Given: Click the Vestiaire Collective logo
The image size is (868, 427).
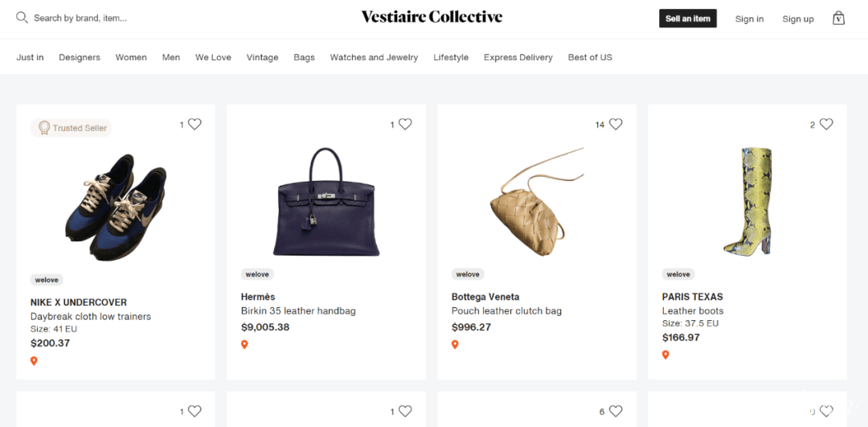Looking at the screenshot, I should pyautogui.click(x=432, y=17).
